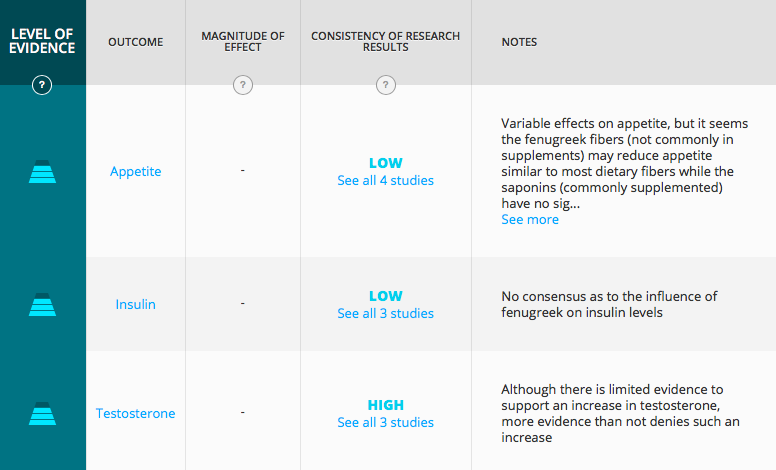
Task: Click the Level of Evidence help icon
Action: (x=42, y=85)
